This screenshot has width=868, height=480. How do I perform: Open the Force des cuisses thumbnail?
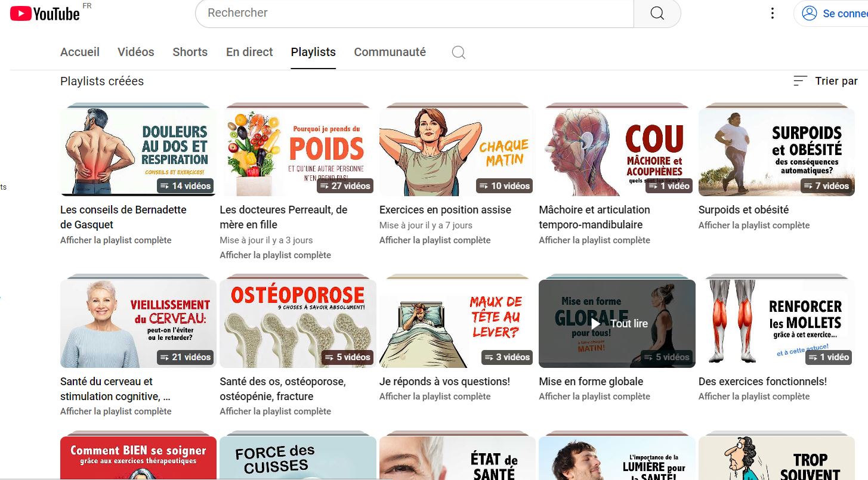click(x=298, y=459)
